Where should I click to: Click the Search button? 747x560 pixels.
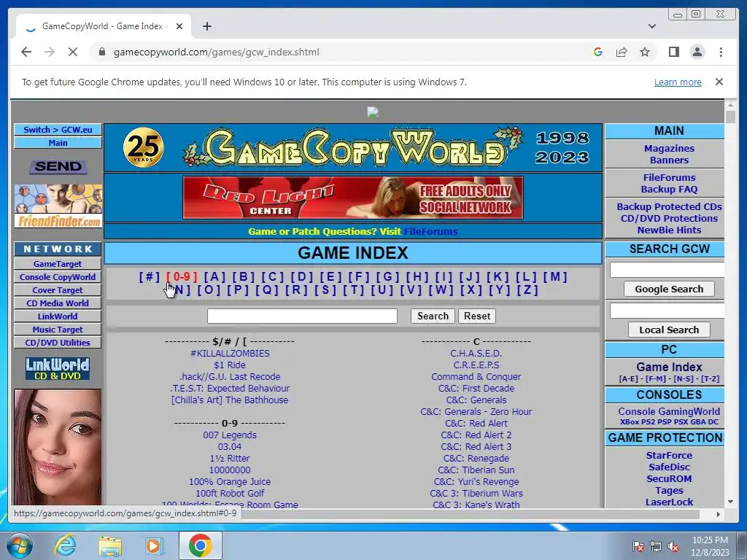pos(433,316)
